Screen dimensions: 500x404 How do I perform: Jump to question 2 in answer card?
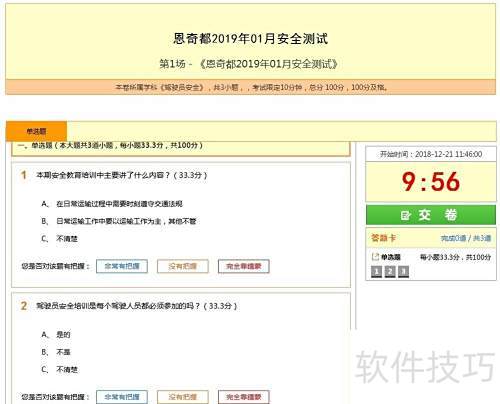[390, 272]
